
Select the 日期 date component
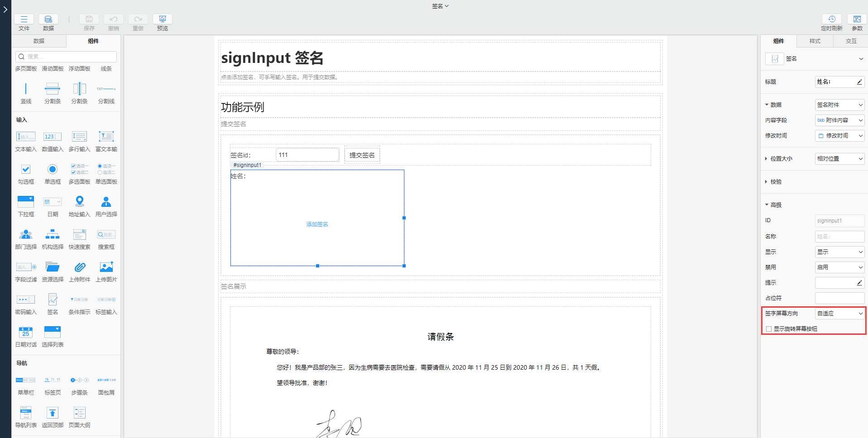(x=53, y=206)
